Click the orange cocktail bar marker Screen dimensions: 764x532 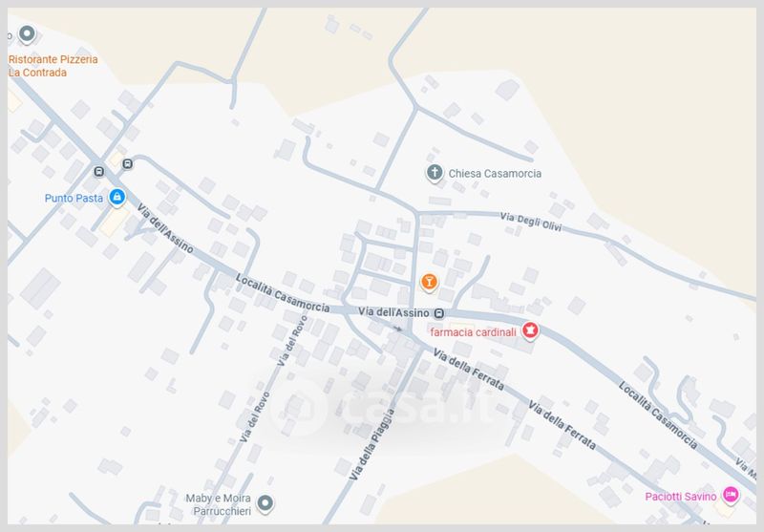click(x=429, y=282)
